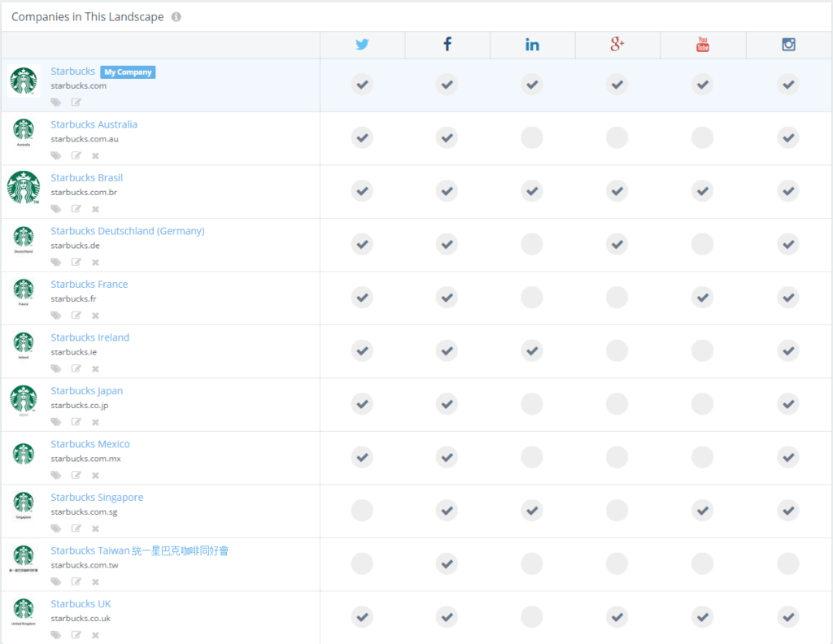
Task: Remove Starbucks Brasil with the x icon
Action: tap(96, 209)
